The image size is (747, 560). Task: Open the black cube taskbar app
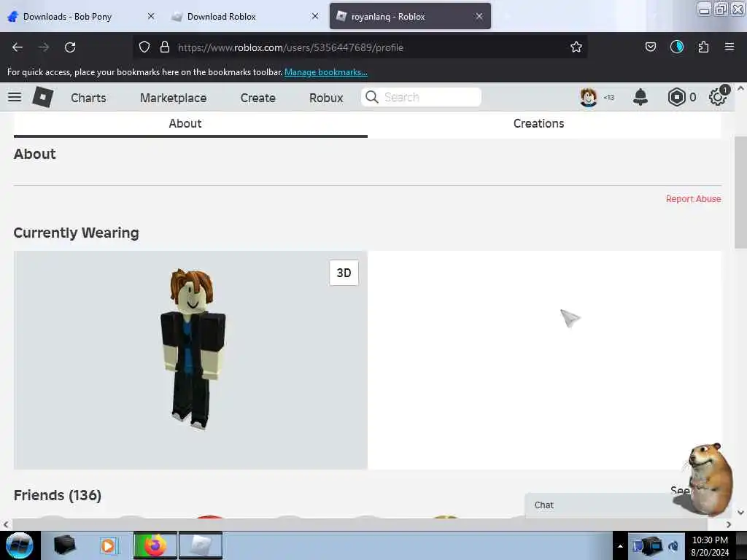click(65, 545)
